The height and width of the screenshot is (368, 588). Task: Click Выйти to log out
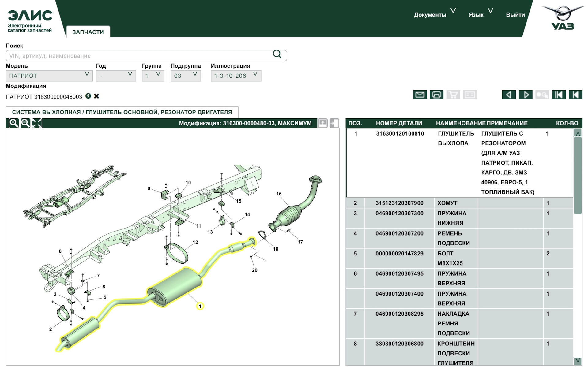coord(515,14)
